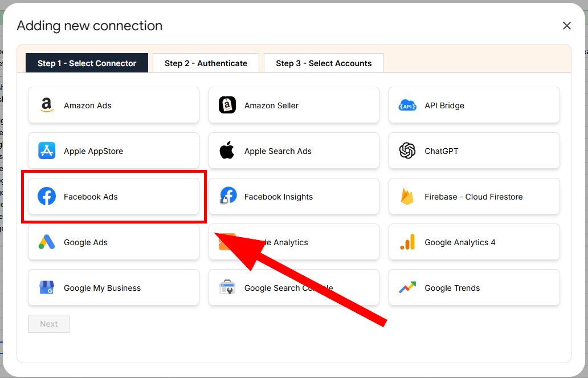Image resolution: width=588 pixels, height=378 pixels.
Task: Click the Google My Business storefront icon
Action: (x=47, y=287)
